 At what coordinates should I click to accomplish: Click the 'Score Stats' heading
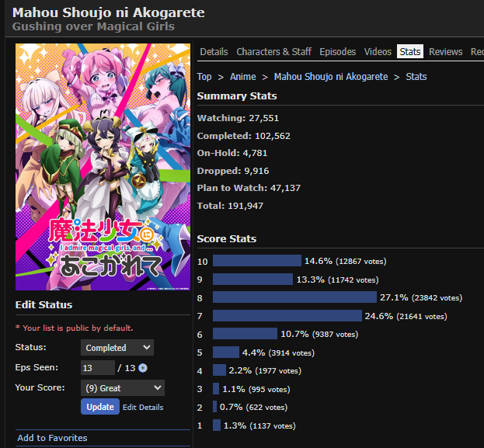click(x=227, y=239)
